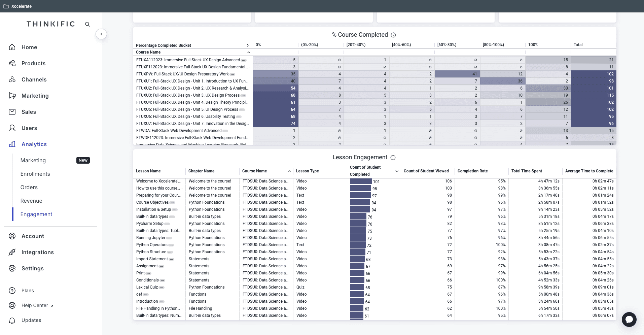The image size is (644, 335).
Task: Click the Sales icon
Action: pyautogui.click(x=12, y=112)
